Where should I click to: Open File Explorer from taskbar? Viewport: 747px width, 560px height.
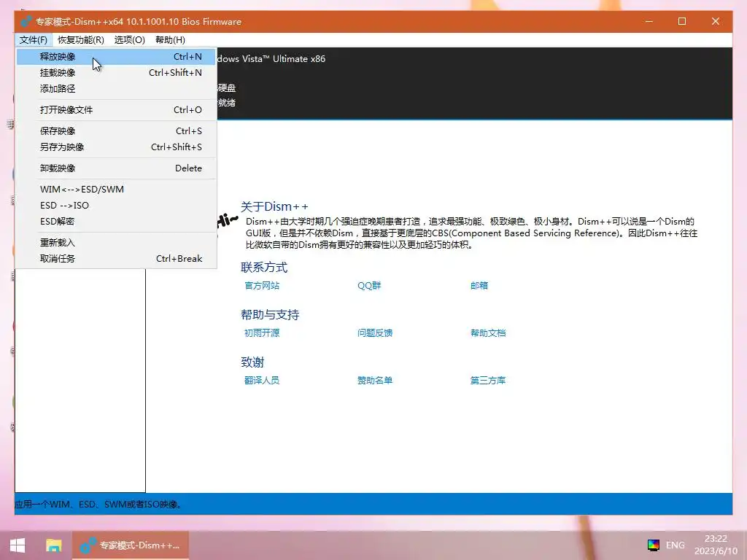click(x=53, y=545)
